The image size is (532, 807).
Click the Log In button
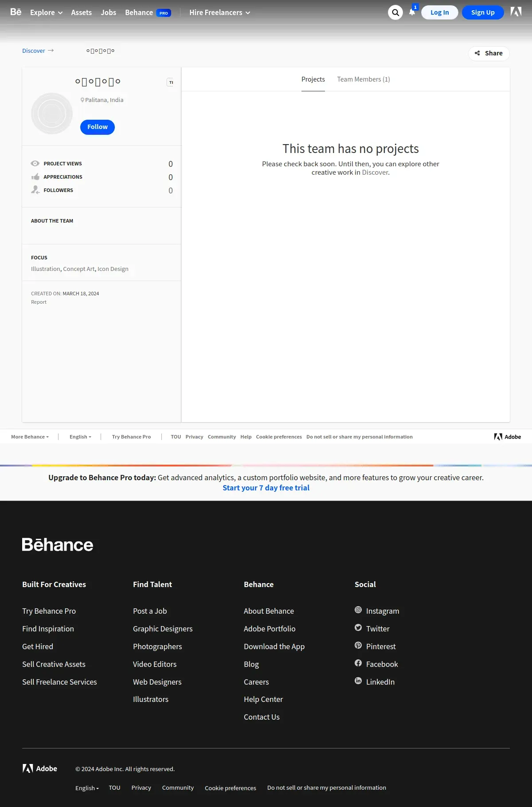point(440,12)
